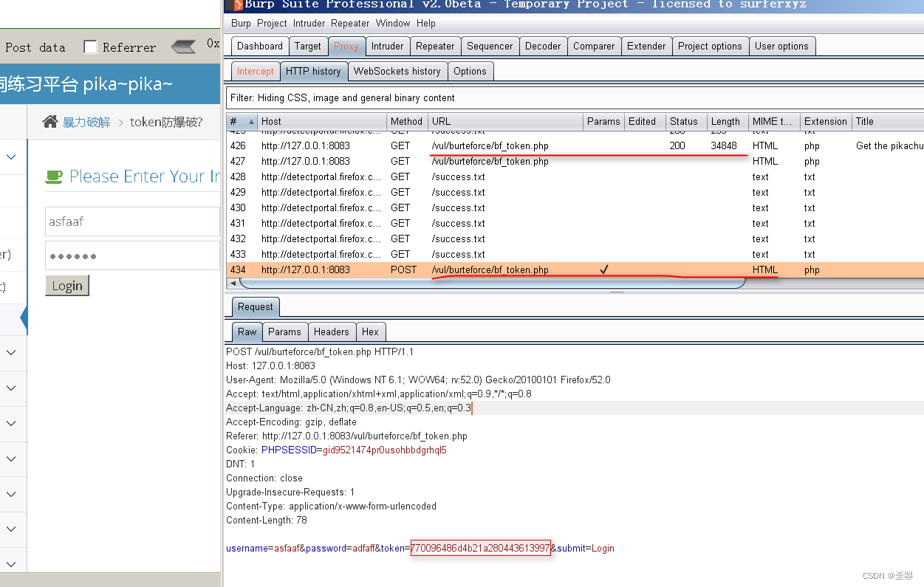Click the username field containing asfaaf
The width and height of the screenshot is (924, 587).
click(132, 221)
